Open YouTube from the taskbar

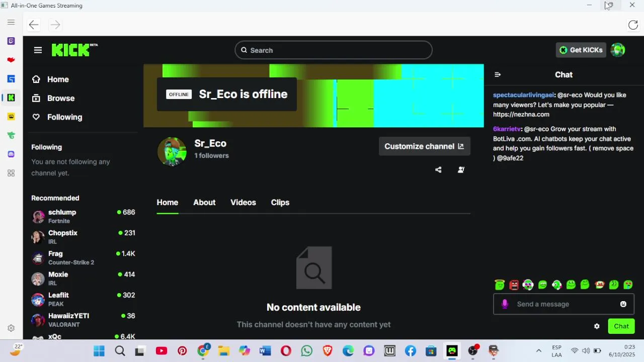pos(162,351)
